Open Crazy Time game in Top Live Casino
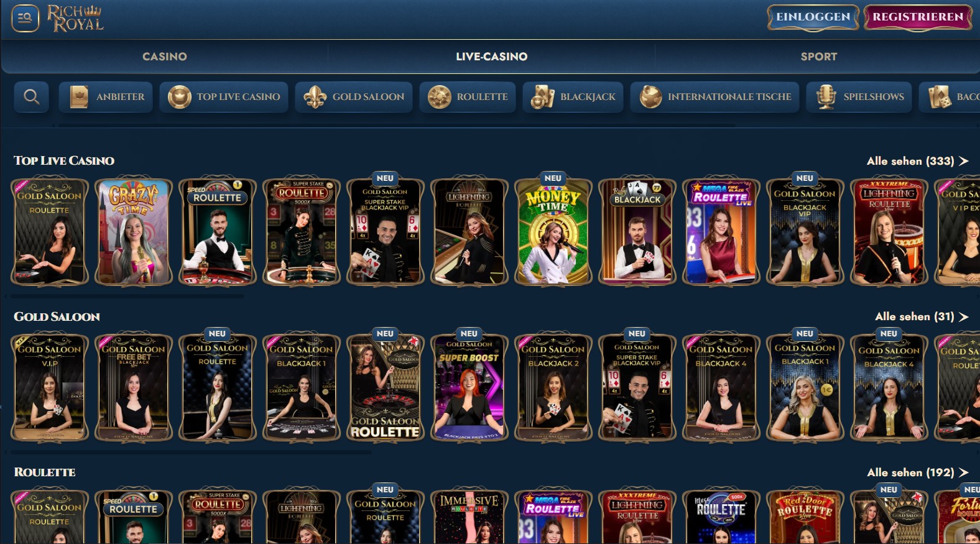 point(134,231)
